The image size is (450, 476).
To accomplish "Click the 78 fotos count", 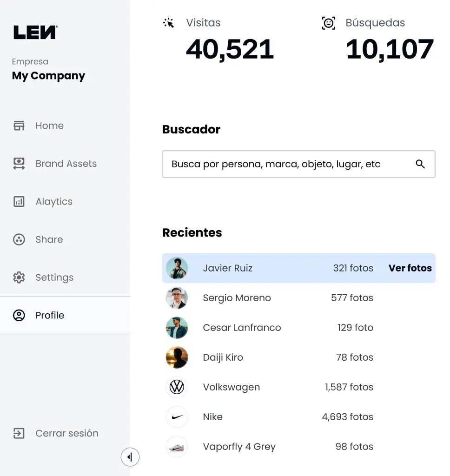I will pyautogui.click(x=355, y=357).
